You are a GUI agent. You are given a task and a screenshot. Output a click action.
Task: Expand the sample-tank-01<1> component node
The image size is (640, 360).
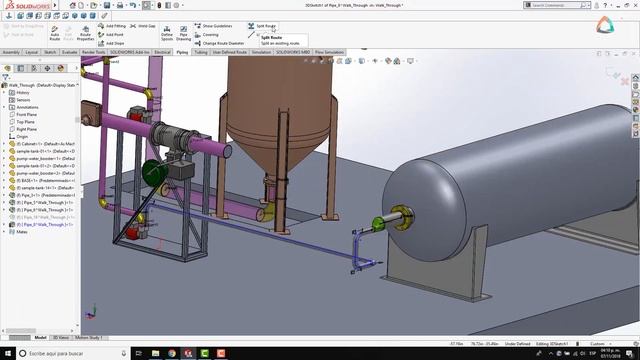[4, 151]
